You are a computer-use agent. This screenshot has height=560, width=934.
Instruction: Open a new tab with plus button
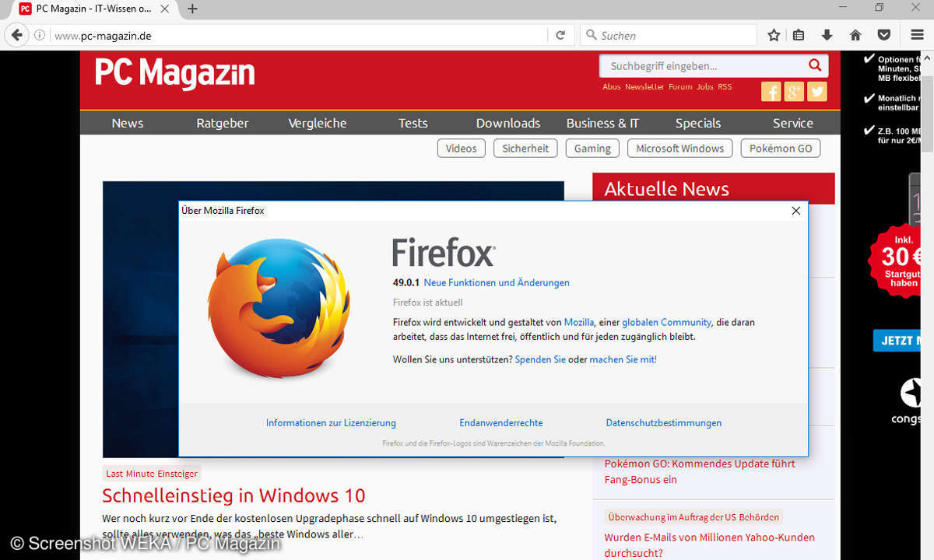[192, 9]
